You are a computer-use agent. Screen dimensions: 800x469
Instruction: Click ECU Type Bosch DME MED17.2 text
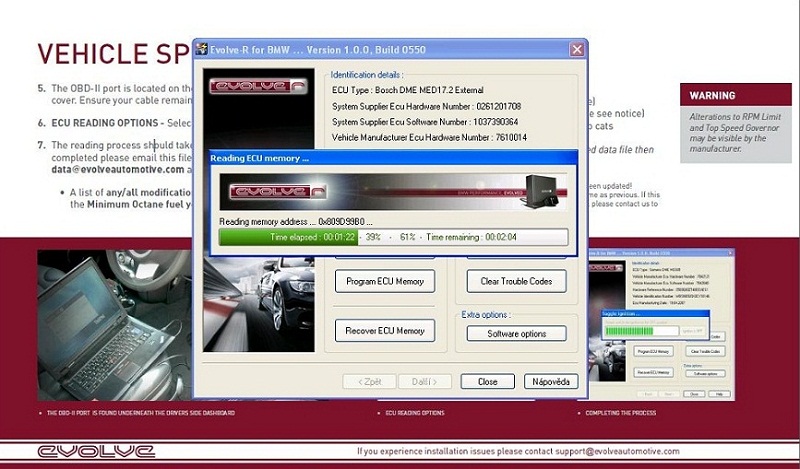pyautogui.click(x=408, y=90)
